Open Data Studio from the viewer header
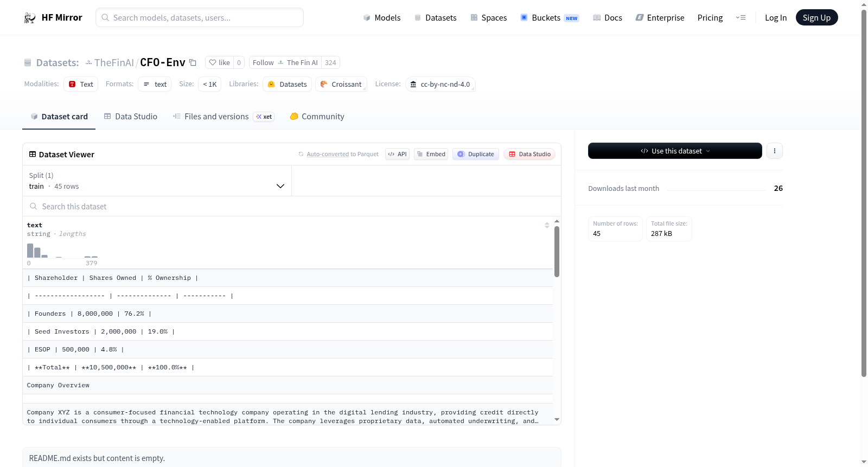868x467 pixels. 529,154
